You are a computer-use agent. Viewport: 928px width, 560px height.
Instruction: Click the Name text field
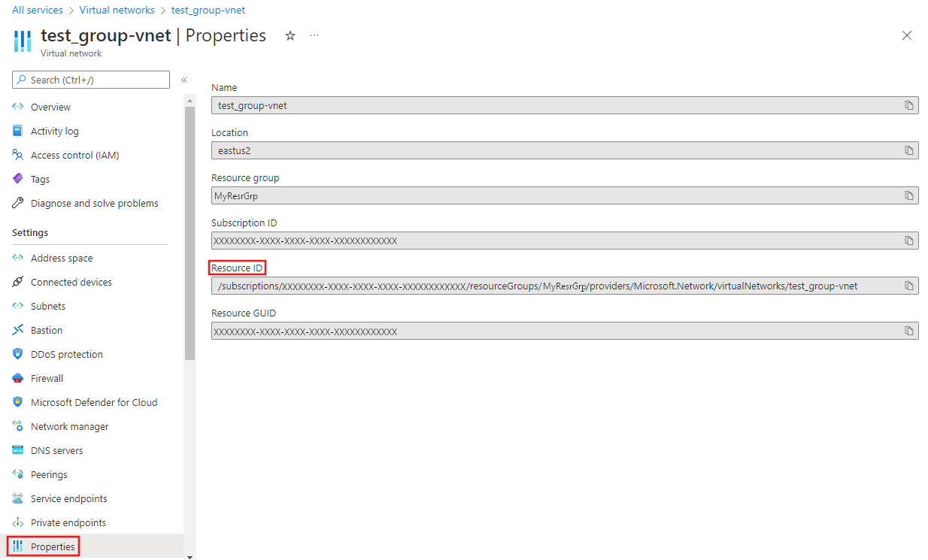click(565, 105)
